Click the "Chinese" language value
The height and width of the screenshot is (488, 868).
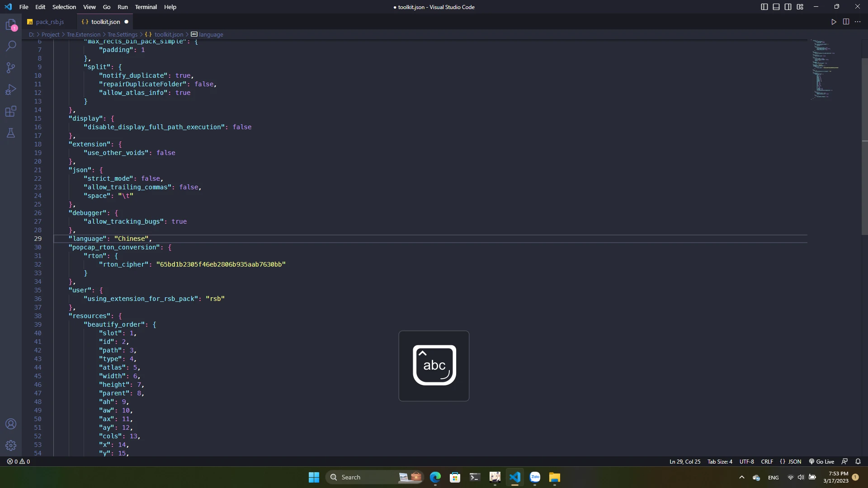pyautogui.click(x=132, y=239)
